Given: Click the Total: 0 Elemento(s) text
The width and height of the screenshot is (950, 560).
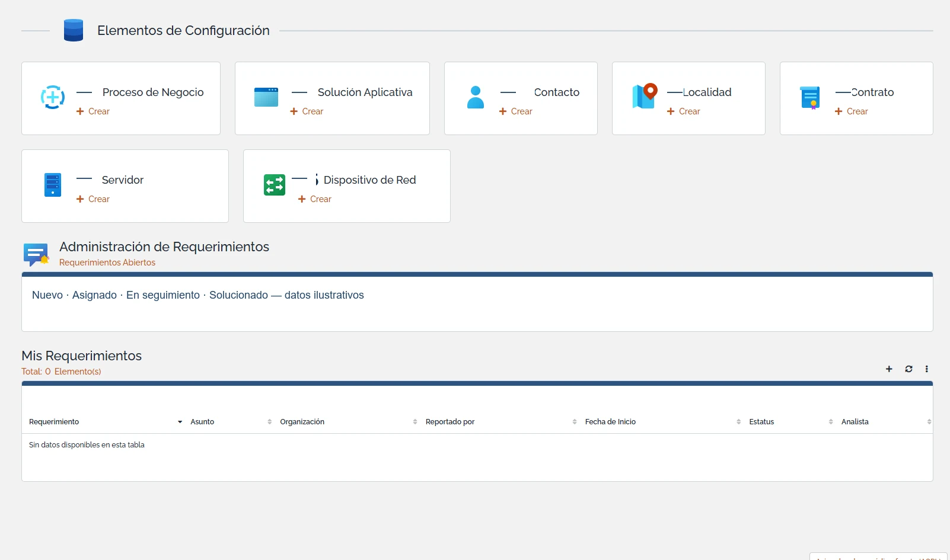Looking at the screenshot, I should coord(61,372).
